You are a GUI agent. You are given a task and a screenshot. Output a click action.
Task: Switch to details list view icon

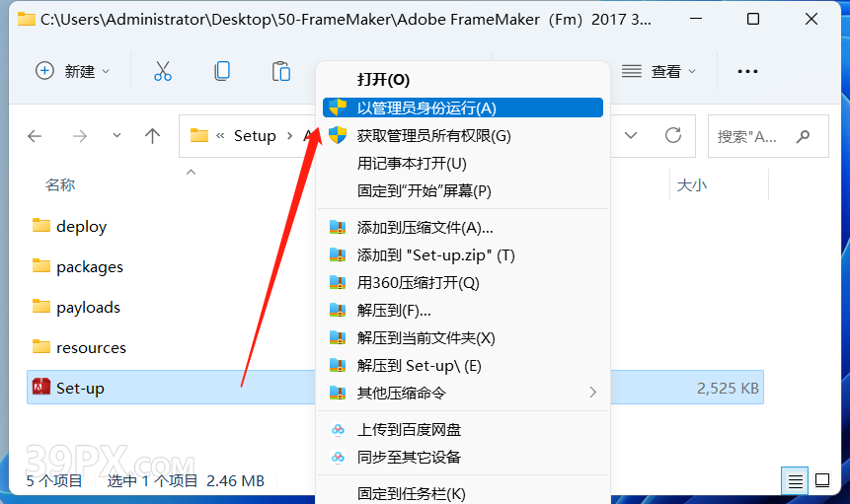pyautogui.click(x=795, y=480)
